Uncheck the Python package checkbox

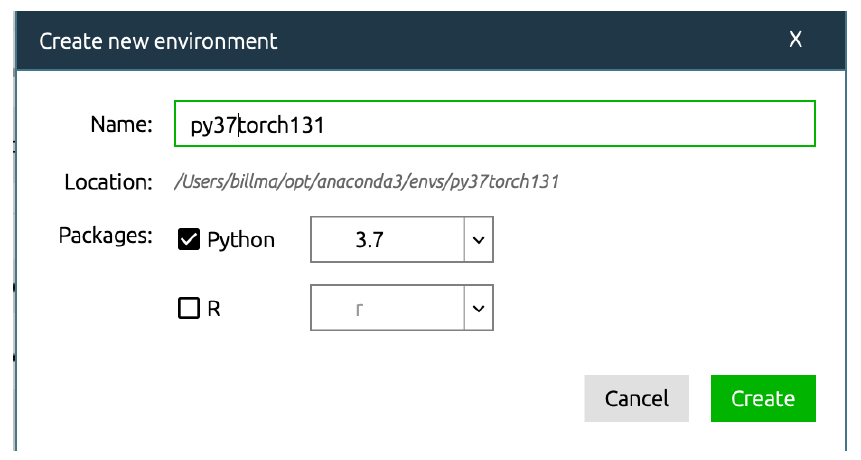tap(189, 240)
